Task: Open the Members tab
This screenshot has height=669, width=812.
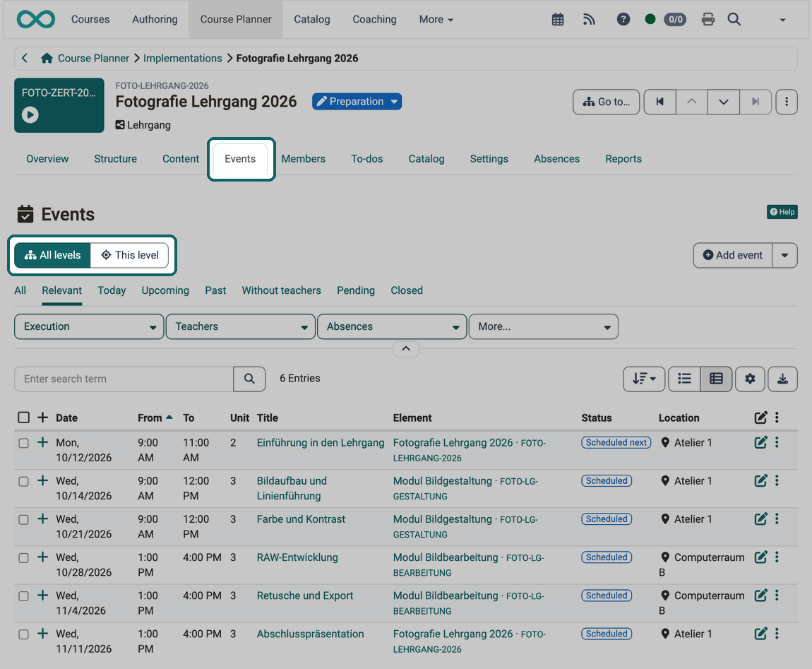Action: (304, 158)
